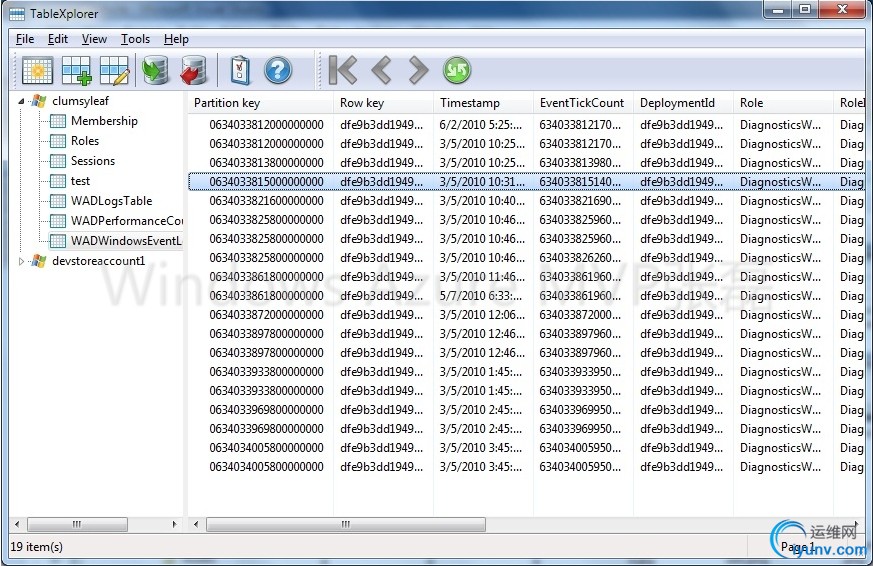
Task: Select row with timestamp 6/2/2010 5:25
Action: click(x=526, y=125)
